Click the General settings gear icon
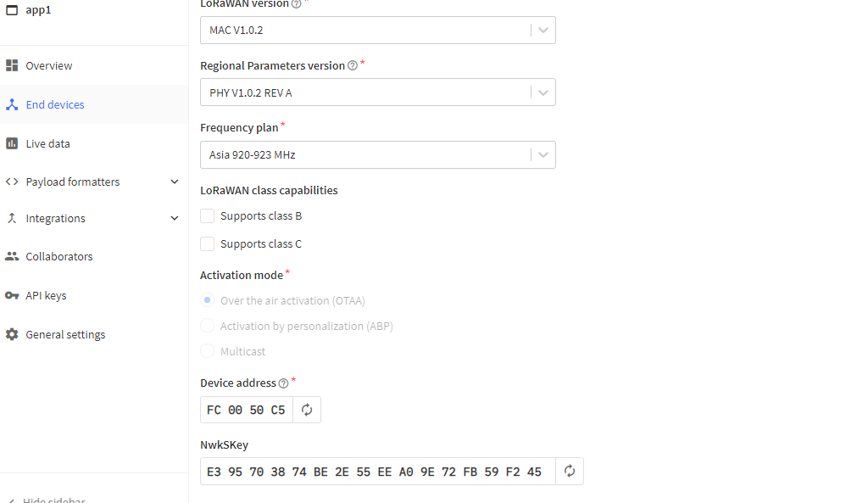Image resolution: width=868 pixels, height=503 pixels. [x=12, y=333]
